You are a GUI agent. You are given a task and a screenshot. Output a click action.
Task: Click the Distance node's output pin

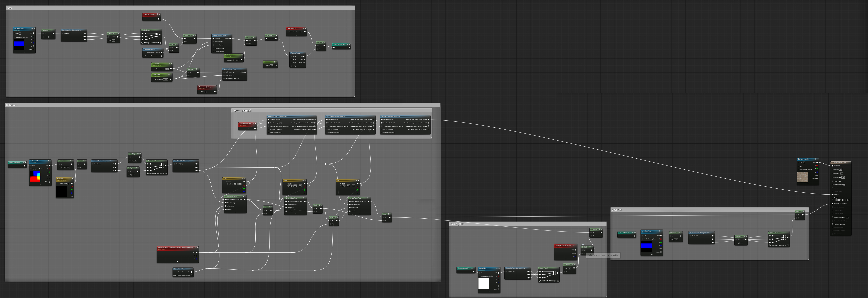pyautogui.click(x=194, y=38)
